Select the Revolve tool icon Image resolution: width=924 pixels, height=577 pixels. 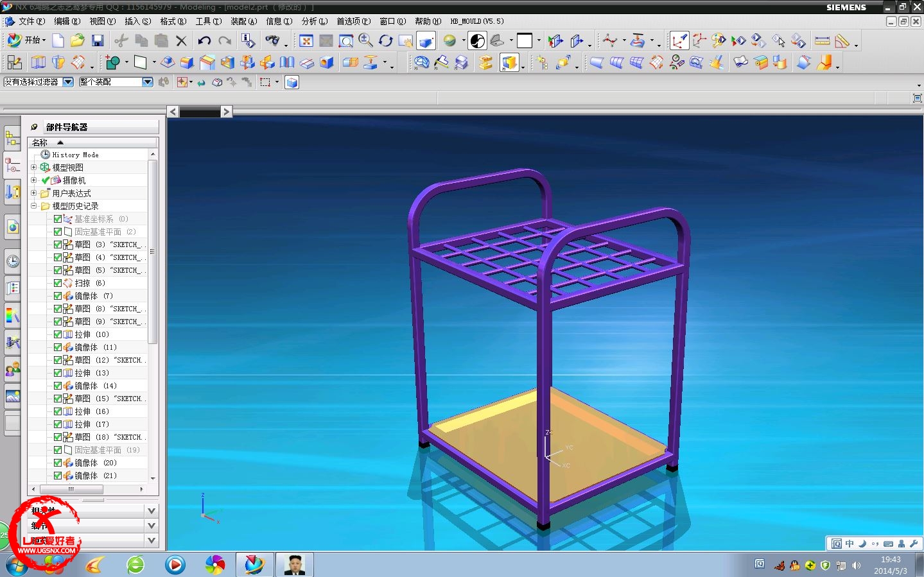click(x=58, y=62)
